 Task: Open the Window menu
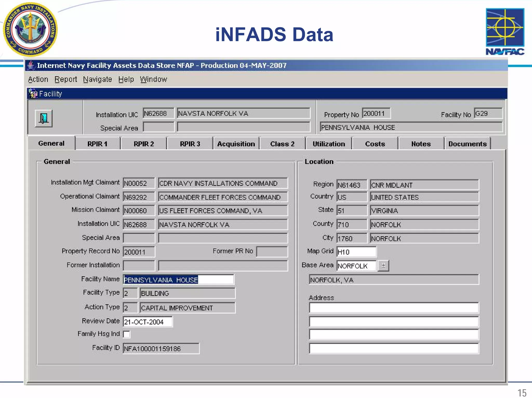click(154, 79)
